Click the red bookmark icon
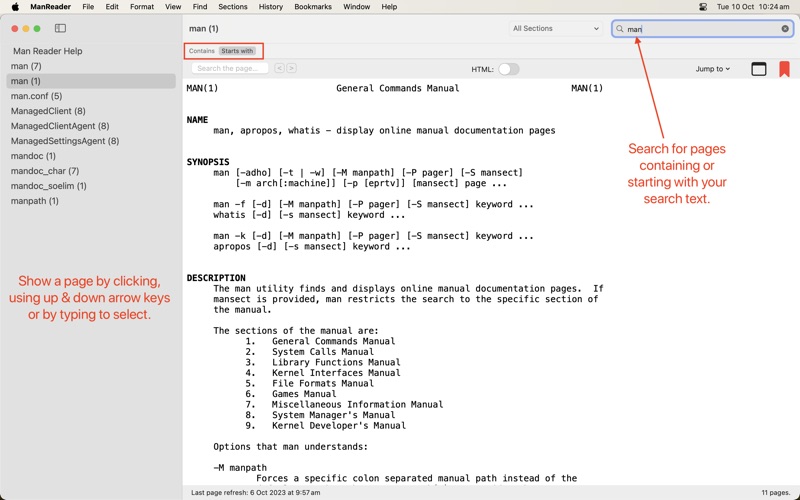Screen dimensions: 800x500 point(784,69)
